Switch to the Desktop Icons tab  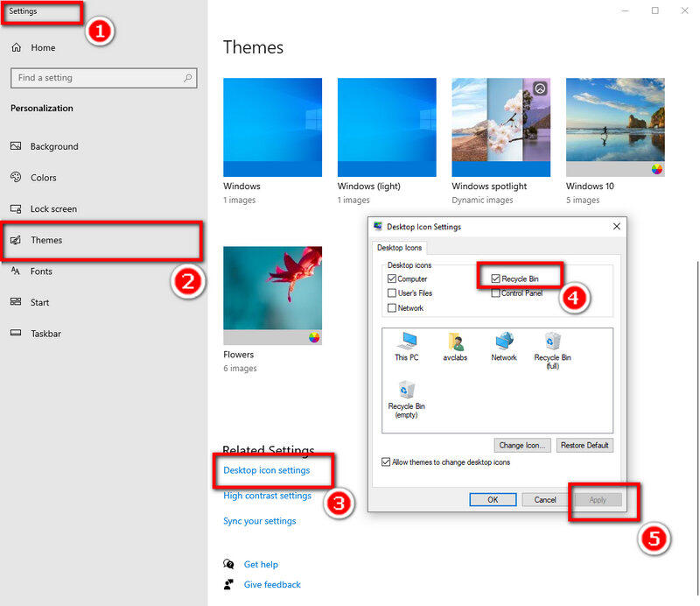point(400,248)
